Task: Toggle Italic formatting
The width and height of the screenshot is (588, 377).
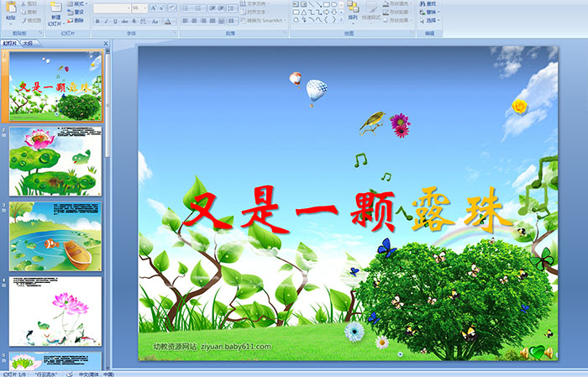Action: (107, 21)
